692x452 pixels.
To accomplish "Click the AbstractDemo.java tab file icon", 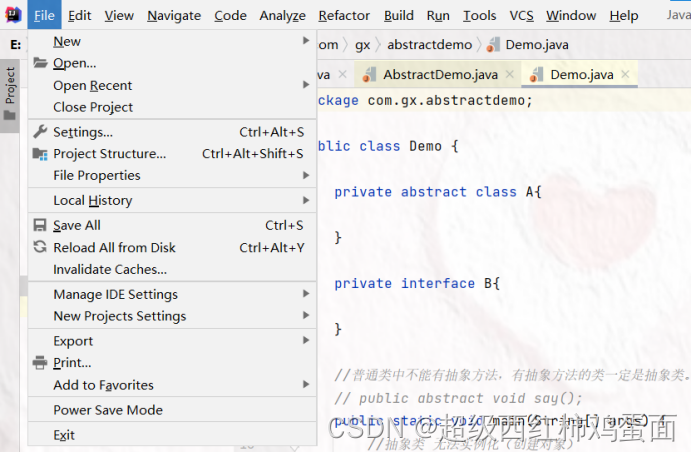I will click(369, 75).
